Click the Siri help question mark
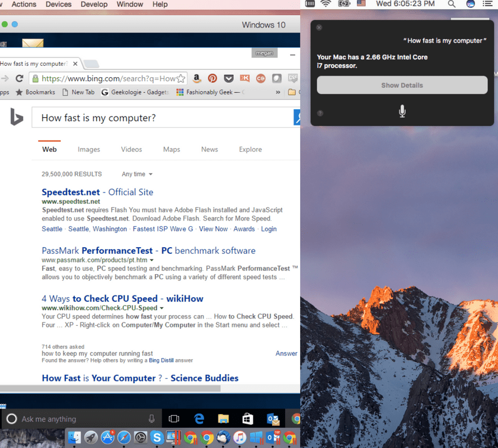 coord(320,113)
